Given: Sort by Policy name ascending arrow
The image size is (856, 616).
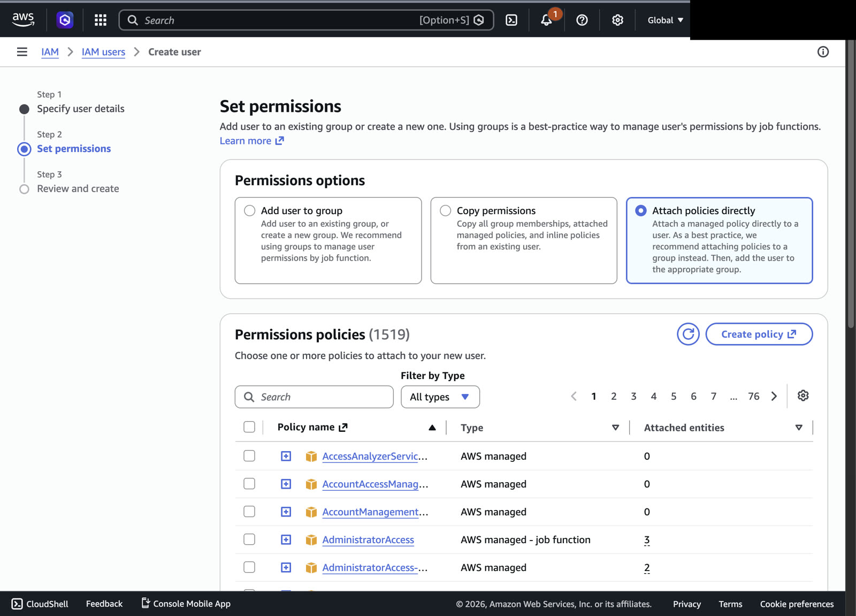Looking at the screenshot, I should click(432, 427).
